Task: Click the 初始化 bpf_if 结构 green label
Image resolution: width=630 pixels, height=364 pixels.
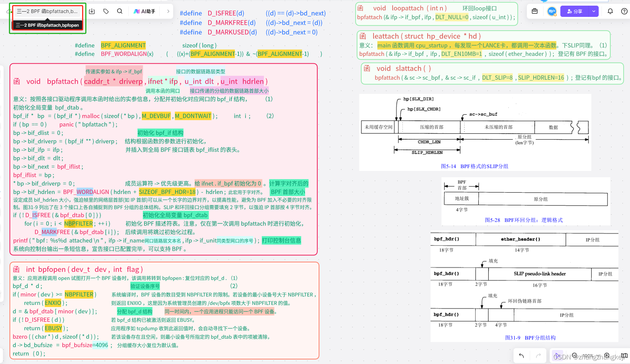Action: [160, 133]
